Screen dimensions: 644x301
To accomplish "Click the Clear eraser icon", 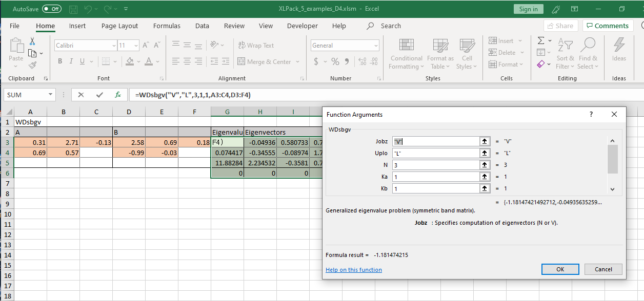I will [x=541, y=64].
